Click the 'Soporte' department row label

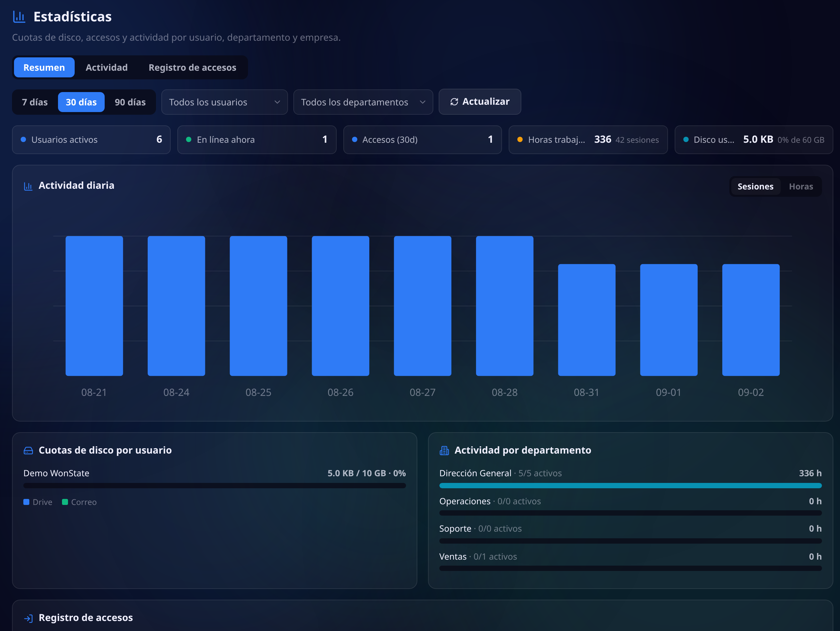(455, 528)
